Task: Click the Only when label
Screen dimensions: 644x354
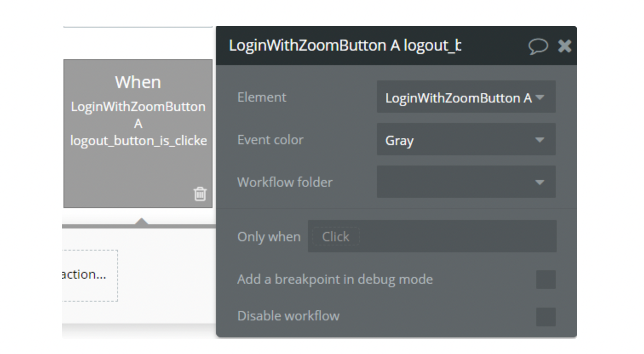Action: 269,237
